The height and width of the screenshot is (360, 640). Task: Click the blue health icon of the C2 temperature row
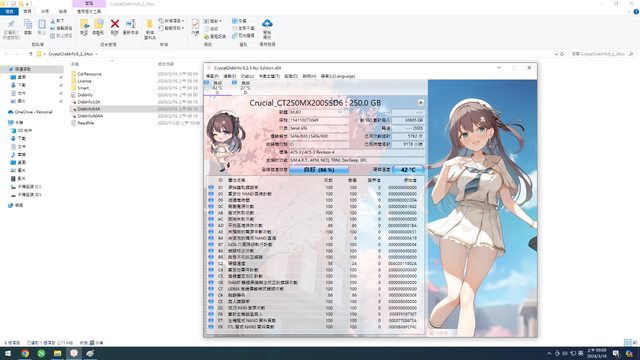coord(211,263)
